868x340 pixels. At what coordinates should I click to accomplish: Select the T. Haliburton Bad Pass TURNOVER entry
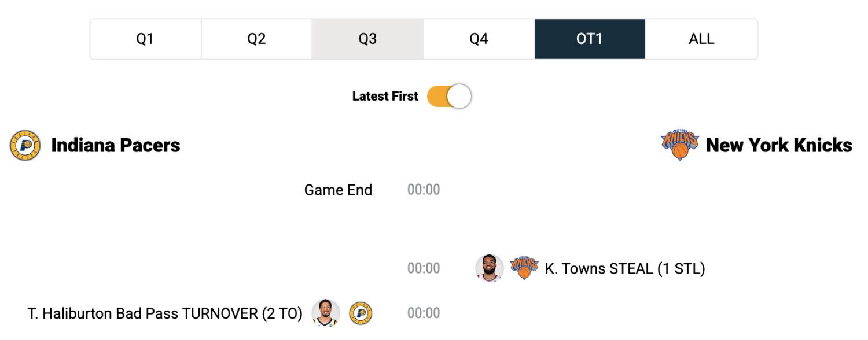(165, 313)
